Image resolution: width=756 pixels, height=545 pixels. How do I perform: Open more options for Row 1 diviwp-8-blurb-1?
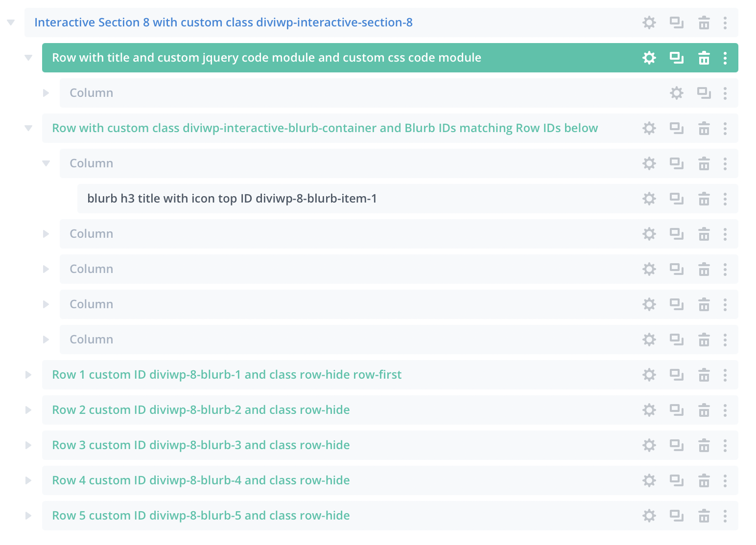point(725,375)
